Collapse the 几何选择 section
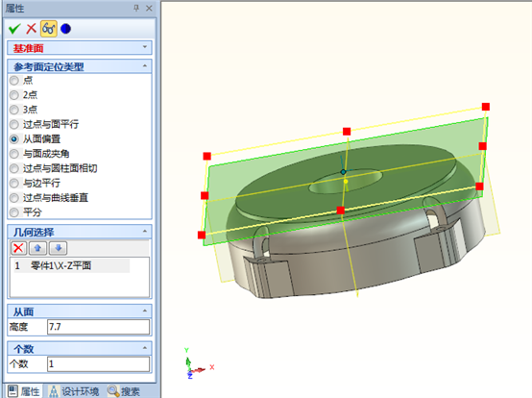532x398 pixels. (x=145, y=232)
